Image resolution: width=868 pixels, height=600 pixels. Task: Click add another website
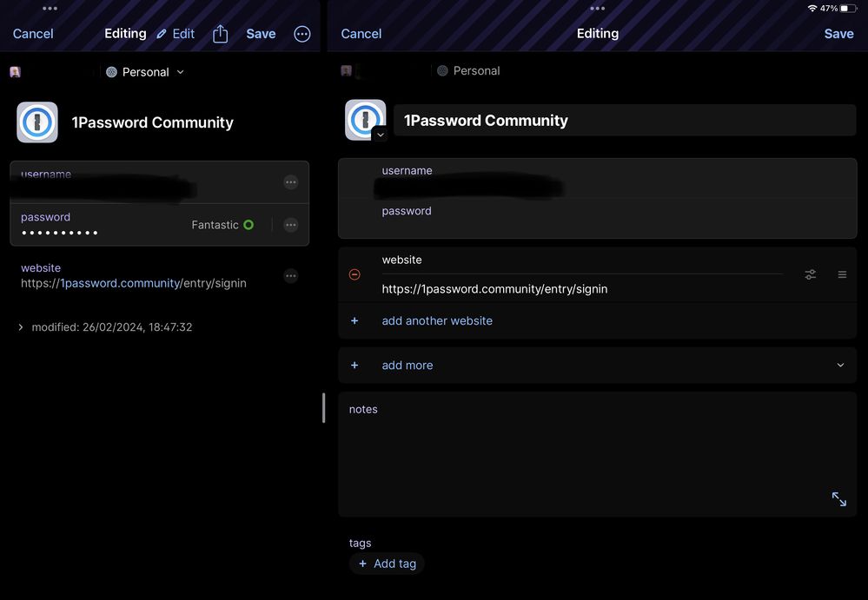click(437, 320)
